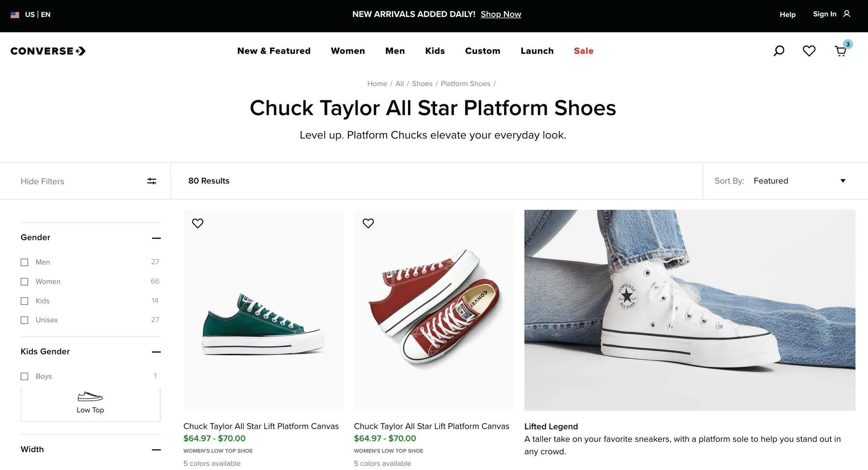This screenshot has width=868, height=470.
Task: Click the Hide Filters sliders icon
Action: click(151, 181)
